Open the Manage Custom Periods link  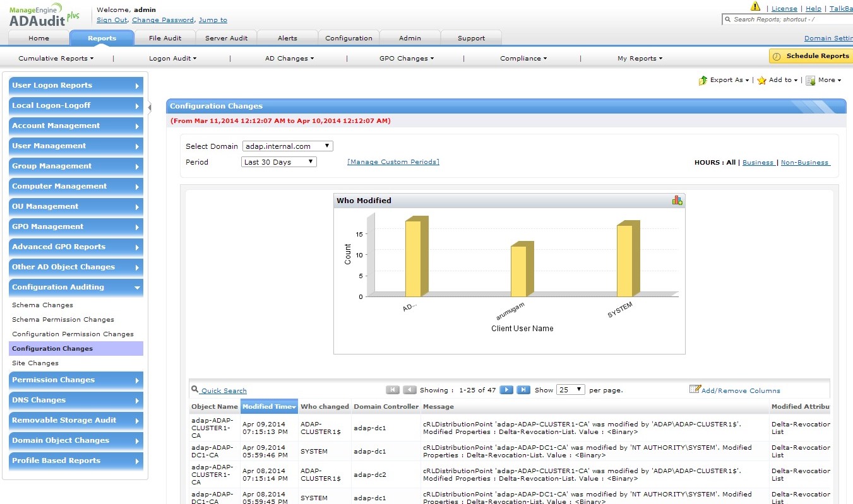point(393,162)
